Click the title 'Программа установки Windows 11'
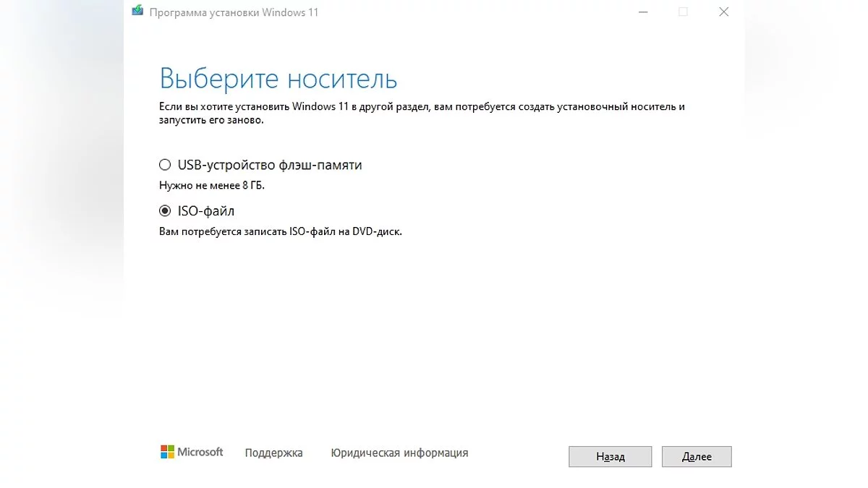 pos(234,12)
